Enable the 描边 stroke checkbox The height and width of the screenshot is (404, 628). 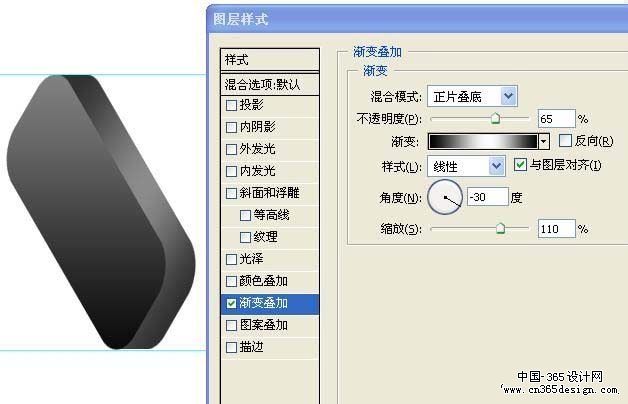click(231, 347)
